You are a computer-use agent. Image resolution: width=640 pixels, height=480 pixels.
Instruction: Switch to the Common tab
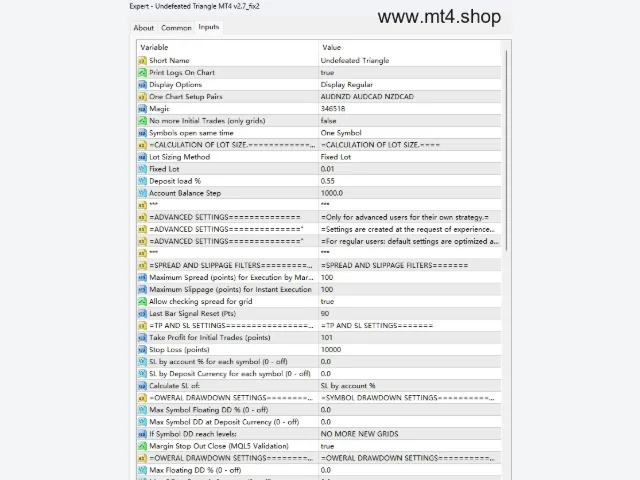click(x=176, y=28)
